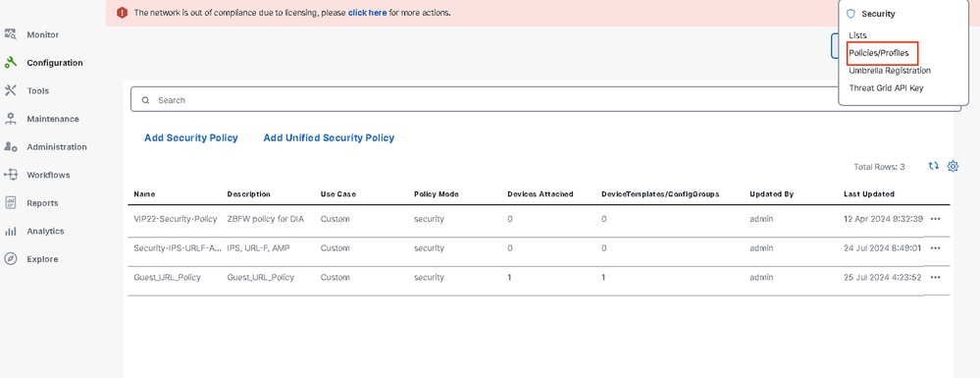Select the Maintenance icon
The height and width of the screenshot is (378, 980).
coord(10,119)
